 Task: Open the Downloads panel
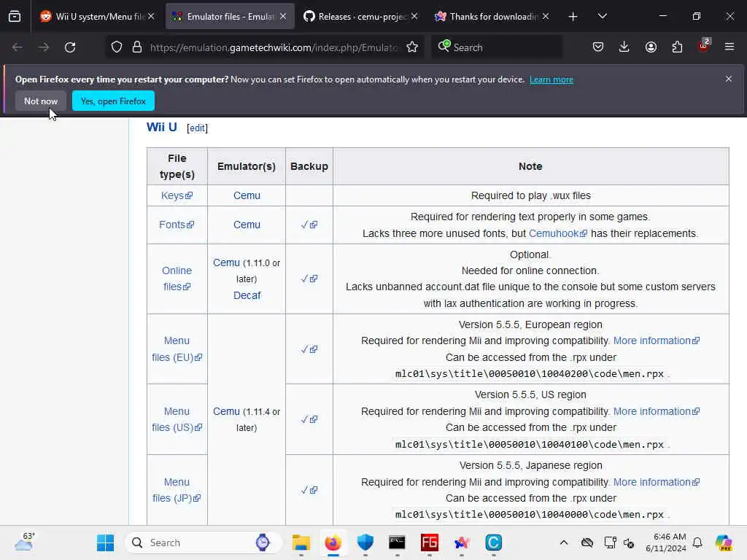pos(624,47)
